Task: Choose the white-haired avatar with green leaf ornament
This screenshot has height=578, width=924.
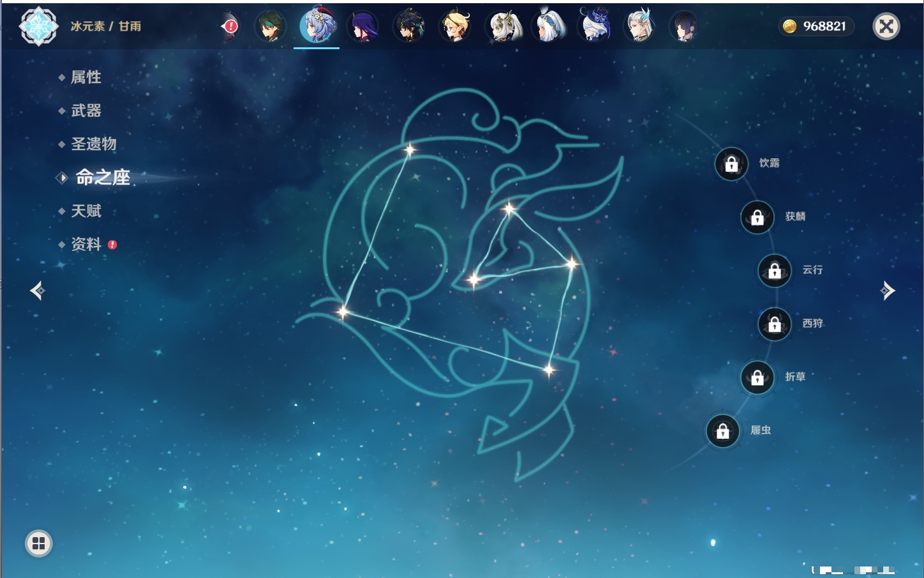Action: coord(504,27)
